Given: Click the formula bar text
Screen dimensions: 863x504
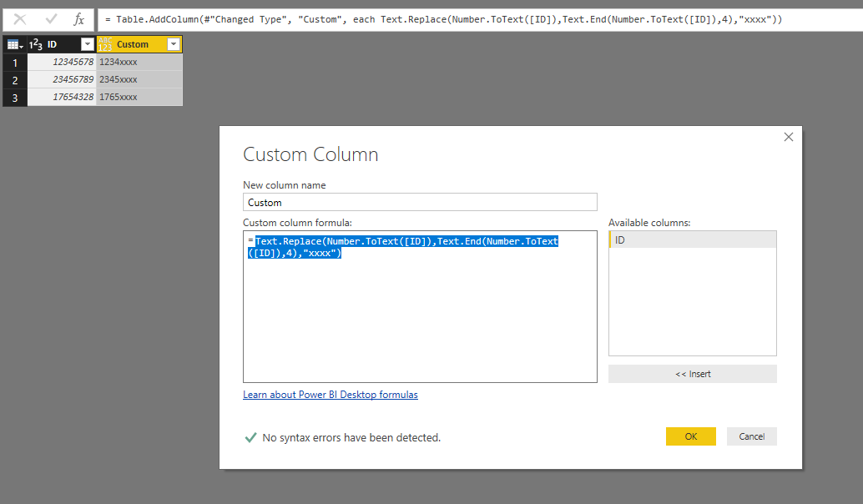Looking at the screenshot, I should point(444,19).
